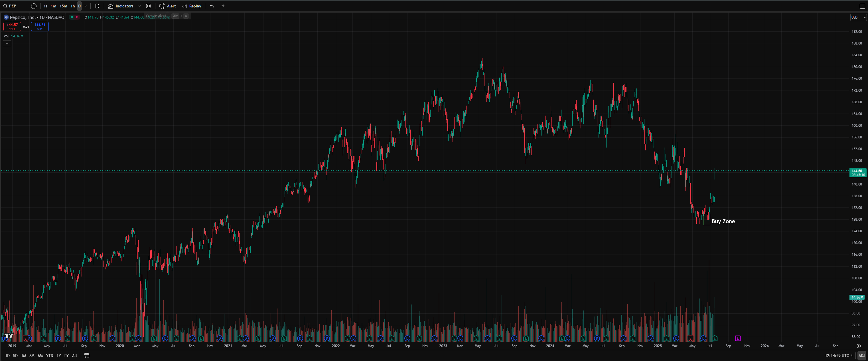The width and height of the screenshot is (868, 361).
Task: Select the Buy Zone text annotation
Action: point(723,221)
